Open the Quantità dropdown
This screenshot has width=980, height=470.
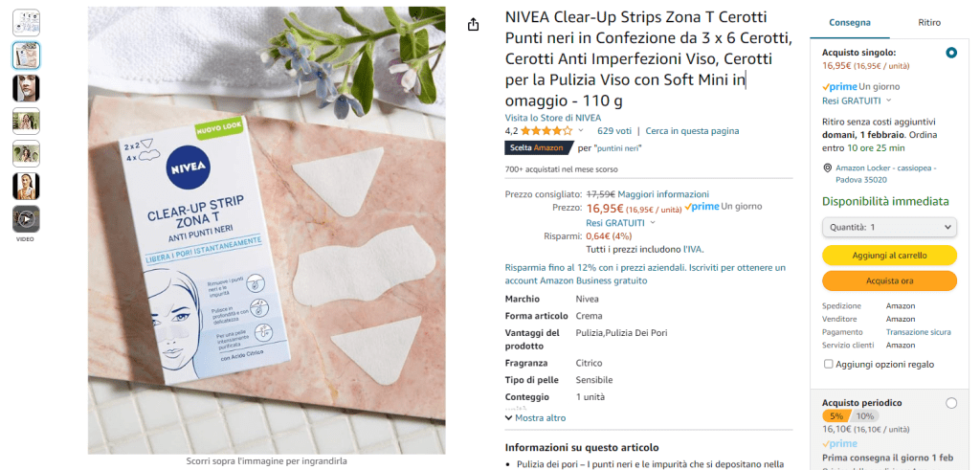pyautogui.click(x=889, y=227)
